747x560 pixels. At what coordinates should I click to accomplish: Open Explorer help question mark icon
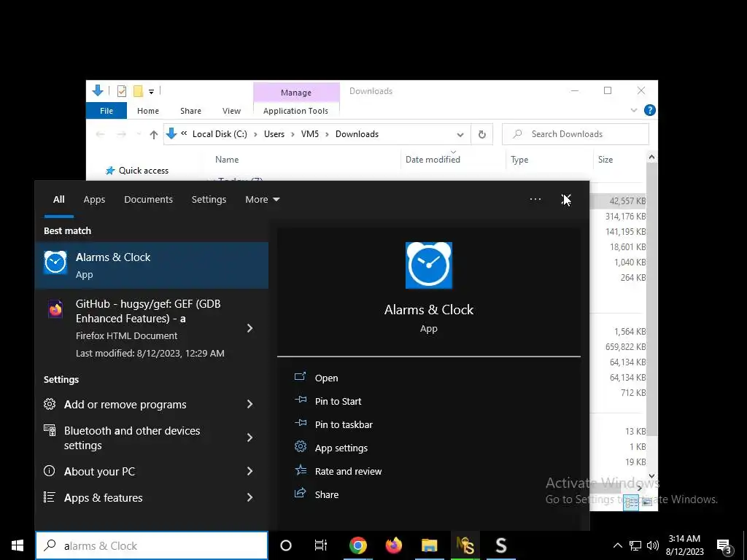(x=649, y=111)
